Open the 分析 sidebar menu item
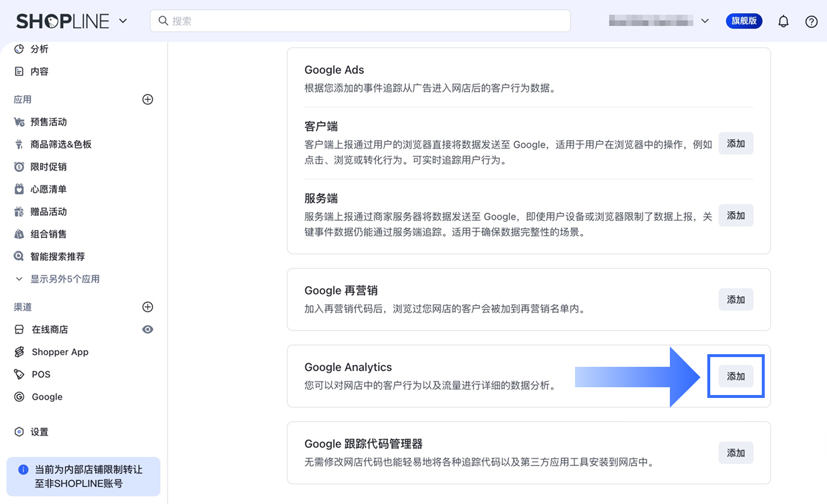 pyautogui.click(x=39, y=49)
